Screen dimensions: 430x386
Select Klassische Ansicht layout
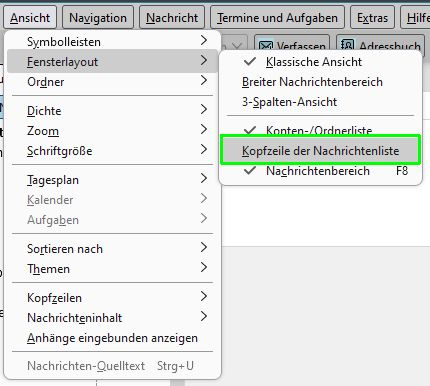click(321, 62)
